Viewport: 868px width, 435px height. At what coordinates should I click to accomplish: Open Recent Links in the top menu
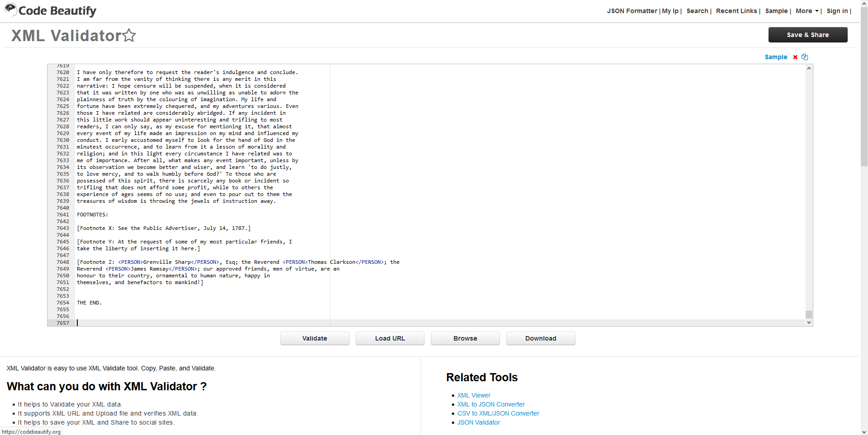click(x=736, y=11)
